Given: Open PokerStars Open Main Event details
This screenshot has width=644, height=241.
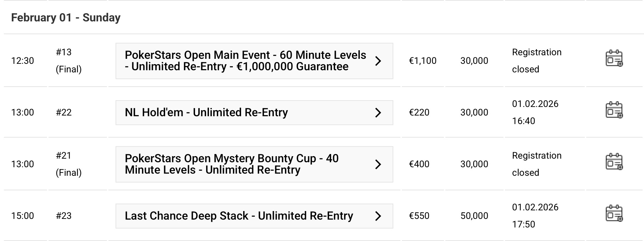Looking at the screenshot, I should pos(245,61).
